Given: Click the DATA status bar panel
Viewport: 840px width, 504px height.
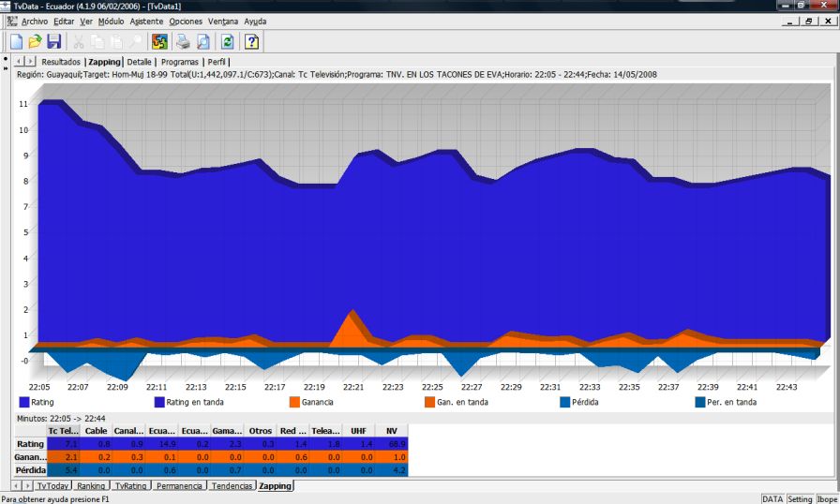Looking at the screenshot, I should [772, 498].
